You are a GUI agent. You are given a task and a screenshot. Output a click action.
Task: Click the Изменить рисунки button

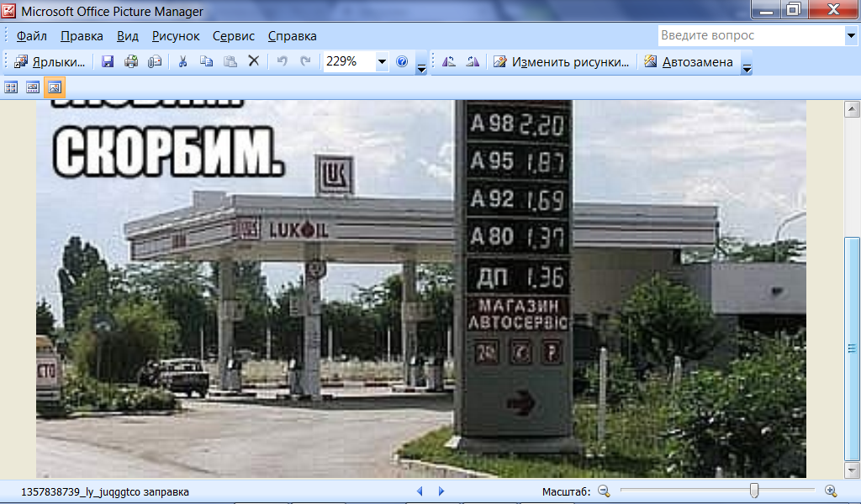562,61
